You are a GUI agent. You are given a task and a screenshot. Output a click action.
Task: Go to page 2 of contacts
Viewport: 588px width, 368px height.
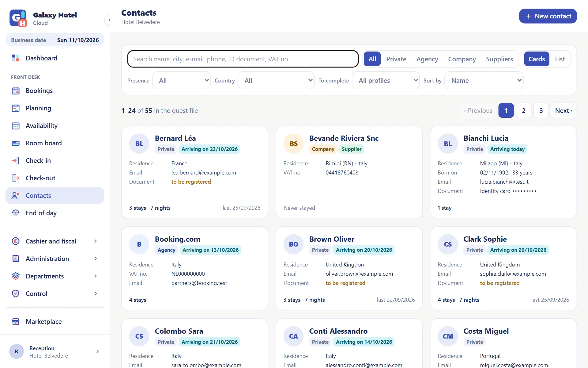click(x=524, y=110)
